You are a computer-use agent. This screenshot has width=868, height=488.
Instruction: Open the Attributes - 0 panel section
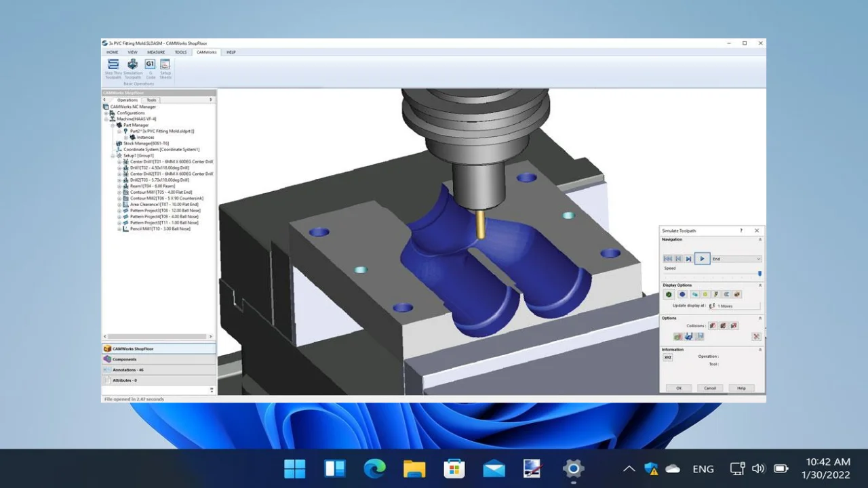coord(159,380)
